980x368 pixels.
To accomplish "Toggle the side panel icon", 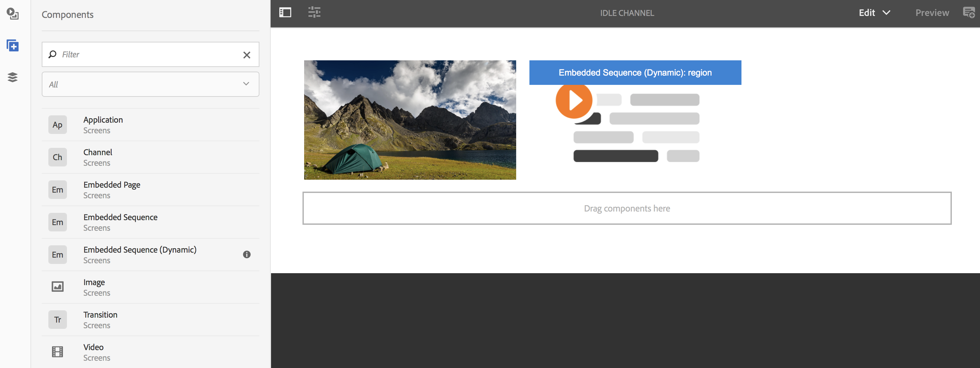I will (285, 13).
